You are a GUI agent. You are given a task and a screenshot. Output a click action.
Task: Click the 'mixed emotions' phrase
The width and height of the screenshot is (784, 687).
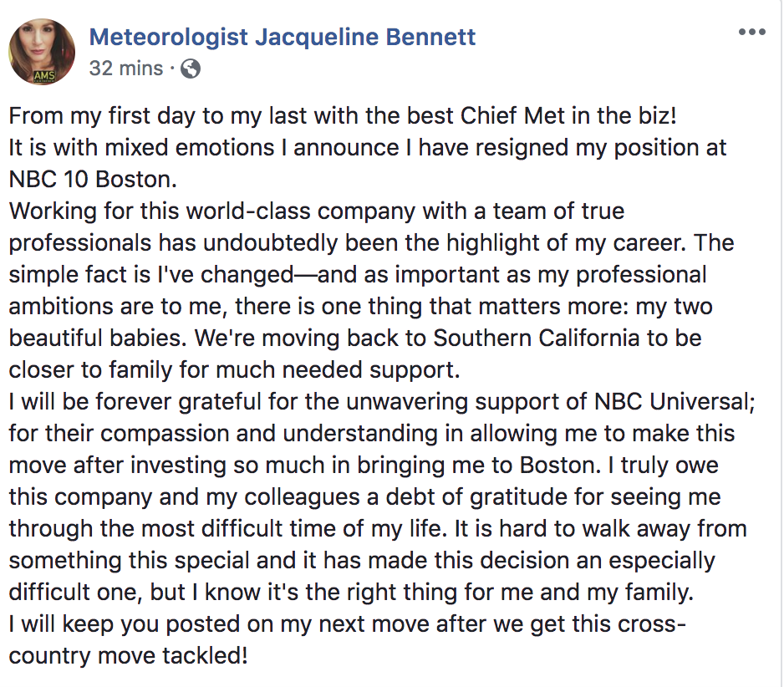click(x=190, y=148)
